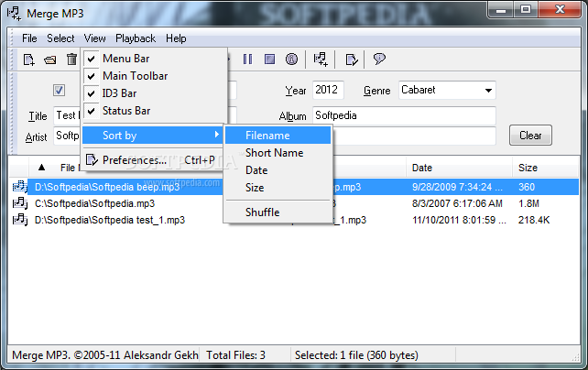Click the Merge MP3 copyright status text

point(105,355)
